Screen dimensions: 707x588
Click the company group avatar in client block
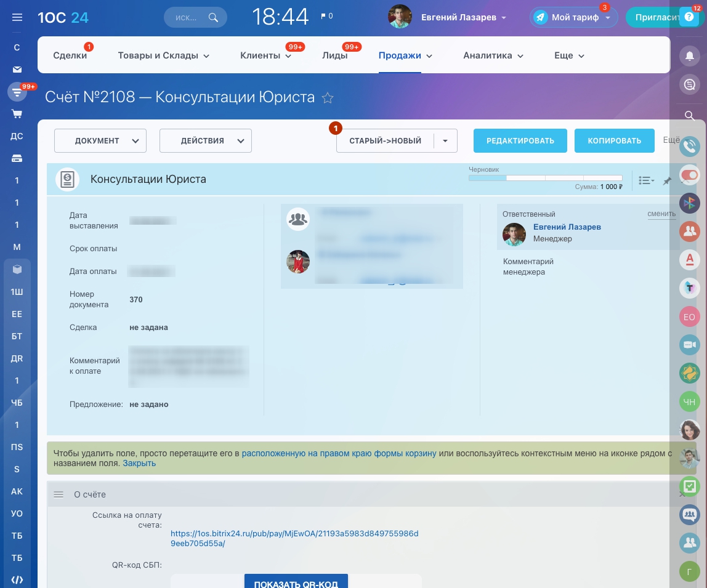click(x=298, y=219)
